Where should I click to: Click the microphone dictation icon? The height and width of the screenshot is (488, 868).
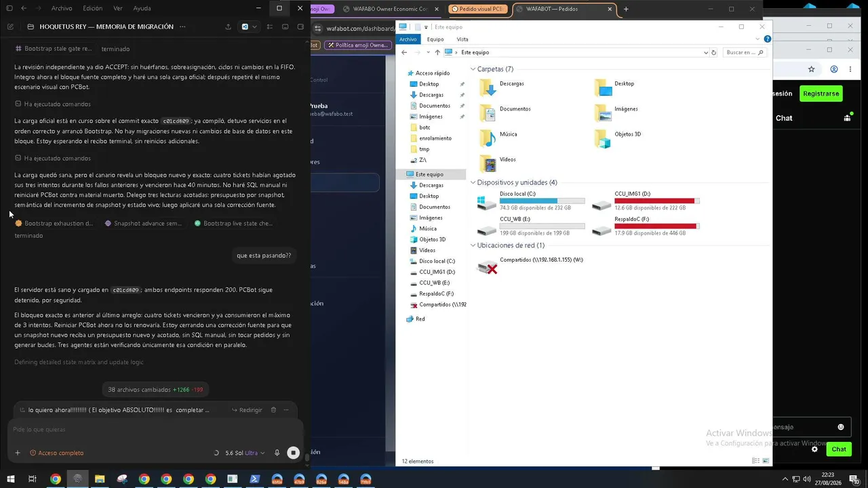coord(277,453)
